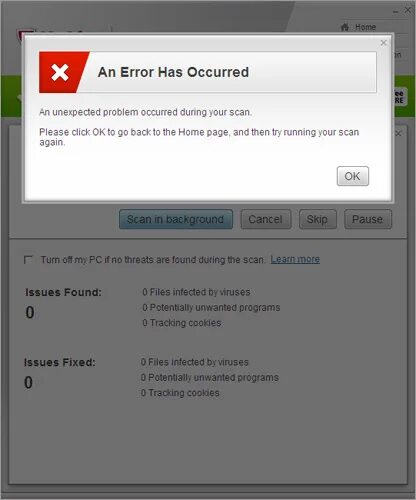Click the red X error icon
The image size is (416, 500).
click(x=60, y=72)
